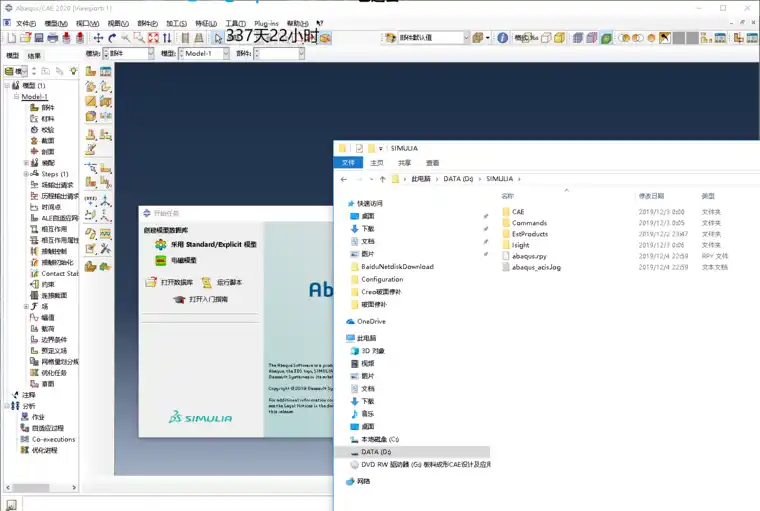Screen dimensions: 760x511
Task: Click the Create Shell Planar tool icon
Action: coord(91,101)
